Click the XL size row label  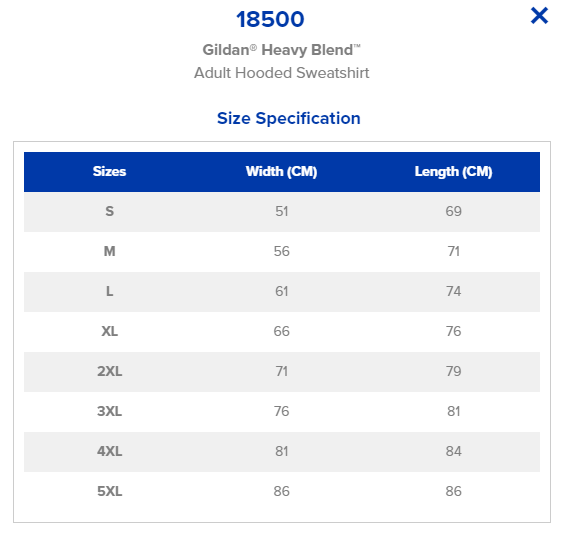(109, 331)
